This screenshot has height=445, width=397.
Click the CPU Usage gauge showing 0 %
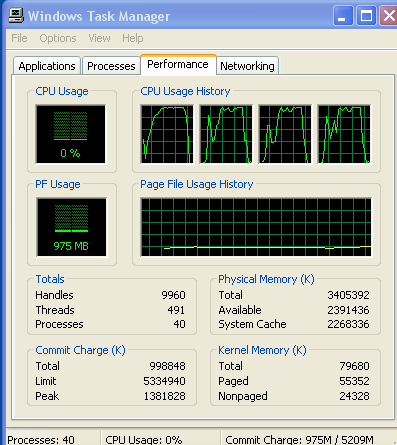point(71,134)
